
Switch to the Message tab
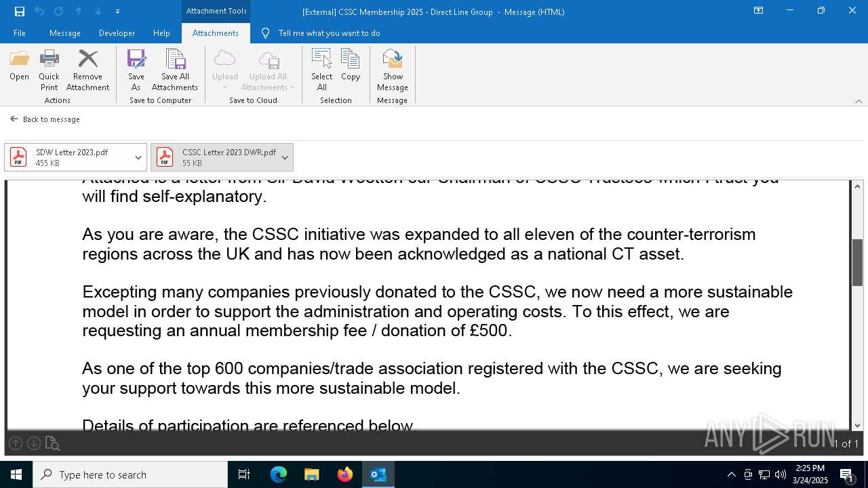click(x=65, y=33)
